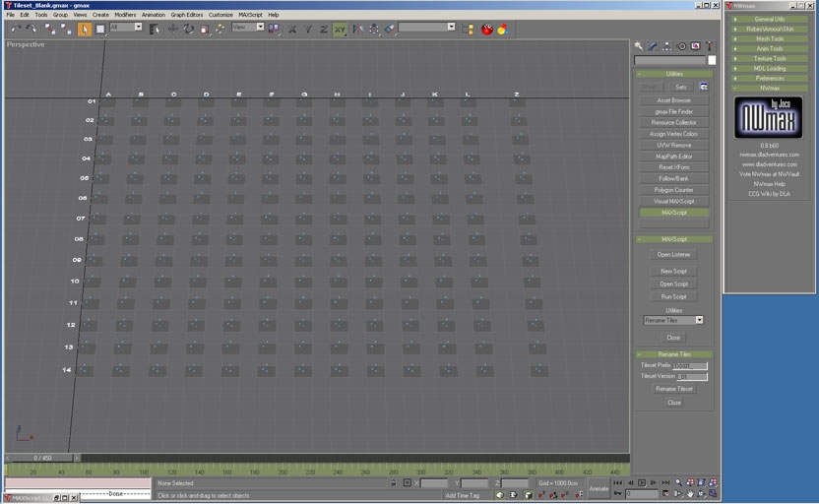819x504 pixels.
Task: Click the Rename Tileset button
Action: [x=673, y=389]
